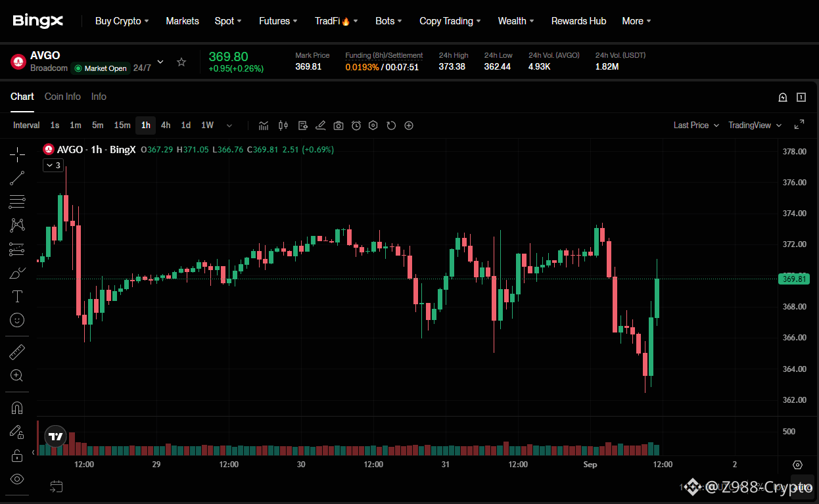Viewport: 819px width, 504px height.
Task: Open the emoji icons tool
Action: pyautogui.click(x=18, y=320)
